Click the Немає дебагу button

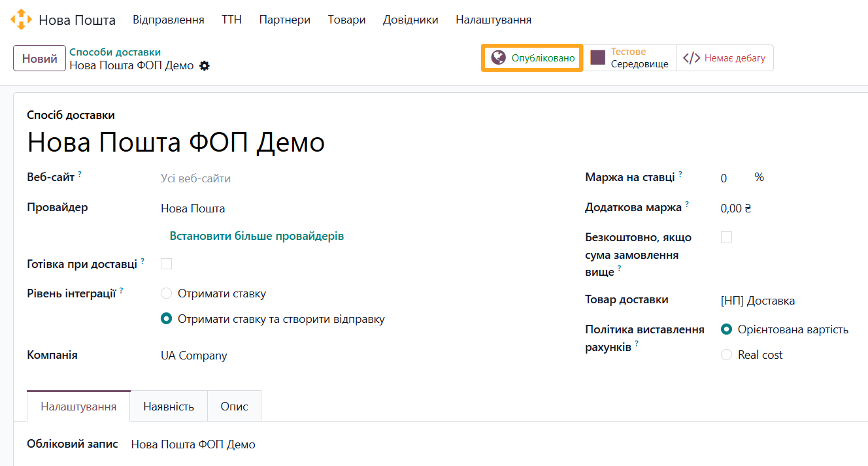(725, 58)
